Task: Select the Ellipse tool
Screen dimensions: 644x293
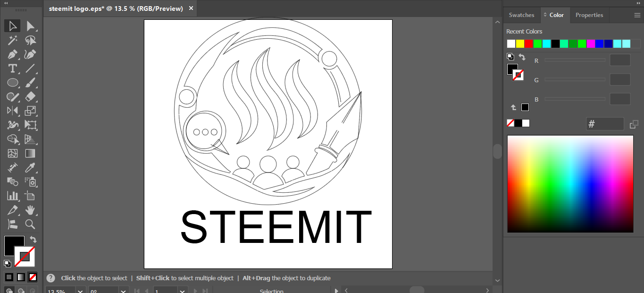Action: point(13,83)
